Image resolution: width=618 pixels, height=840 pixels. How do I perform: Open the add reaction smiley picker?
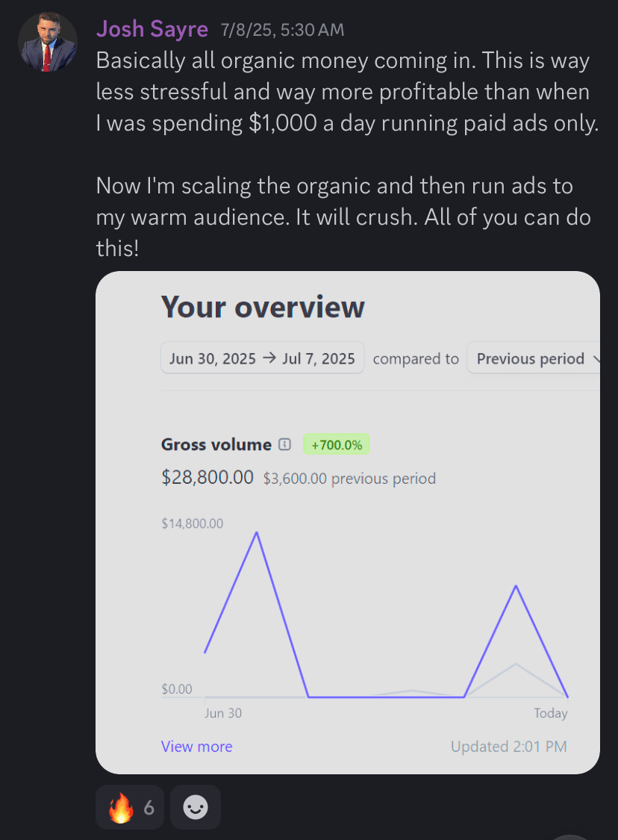pos(196,807)
